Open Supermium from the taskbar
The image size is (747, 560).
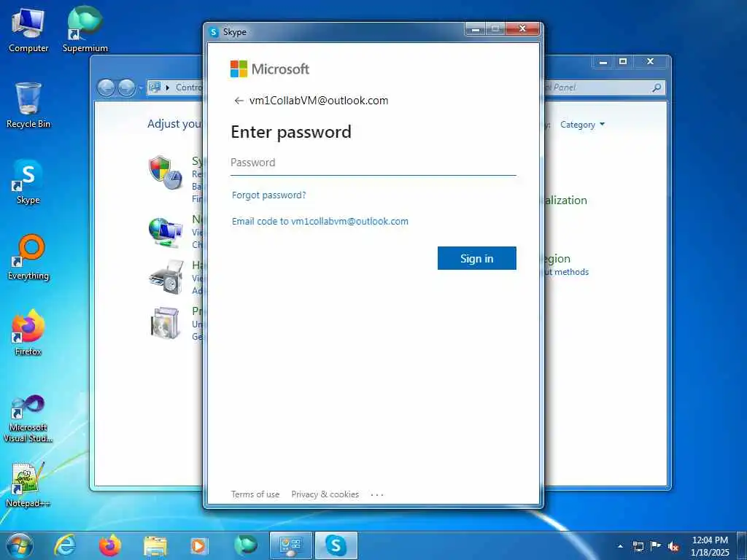(x=246, y=545)
